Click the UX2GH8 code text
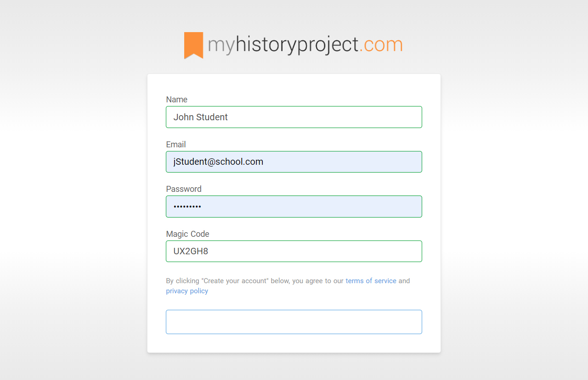 click(191, 251)
